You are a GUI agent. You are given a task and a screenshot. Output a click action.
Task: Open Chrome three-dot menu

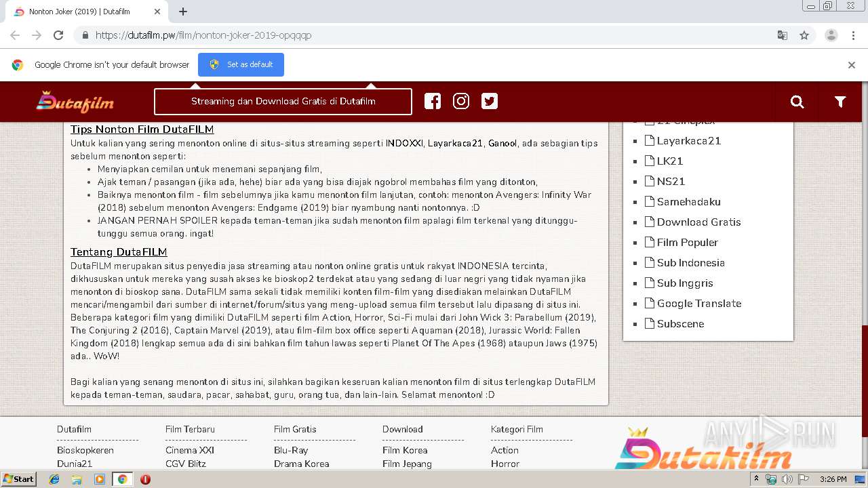pyautogui.click(x=853, y=35)
